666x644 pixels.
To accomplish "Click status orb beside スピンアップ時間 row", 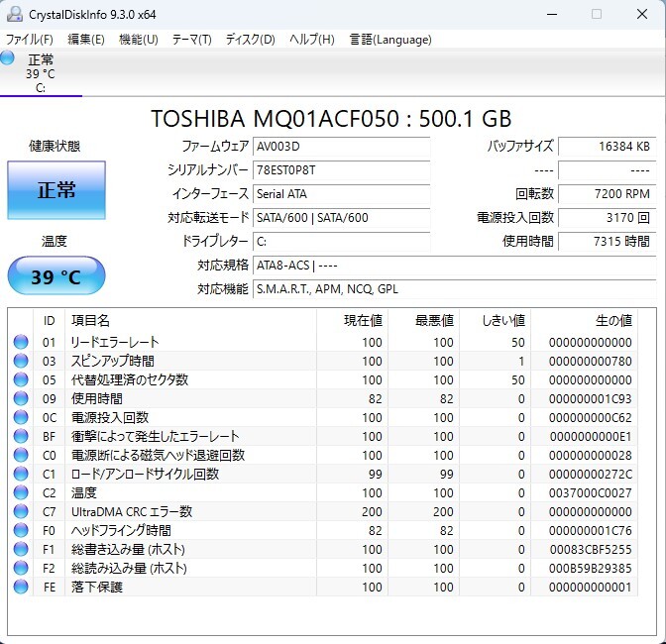I will tap(21, 362).
